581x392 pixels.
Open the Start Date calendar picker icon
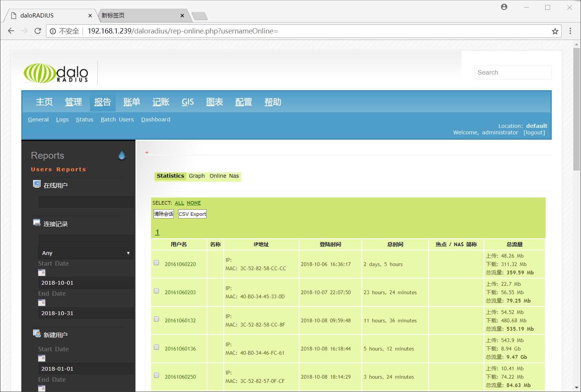tap(41, 272)
